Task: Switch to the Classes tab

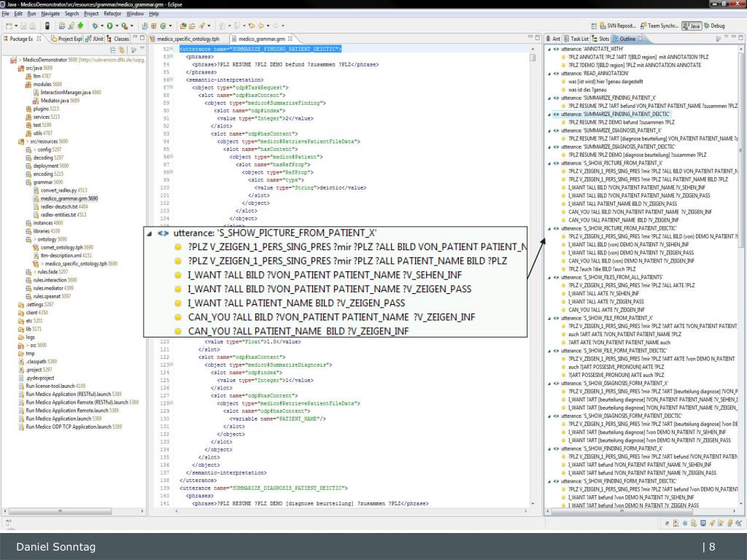Action: [117, 39]
